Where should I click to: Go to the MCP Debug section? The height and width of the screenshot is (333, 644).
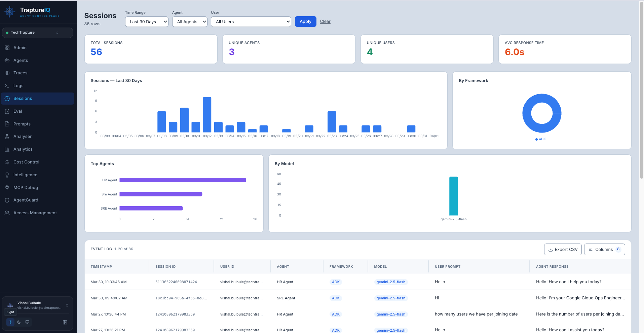[x=25, y=187]
